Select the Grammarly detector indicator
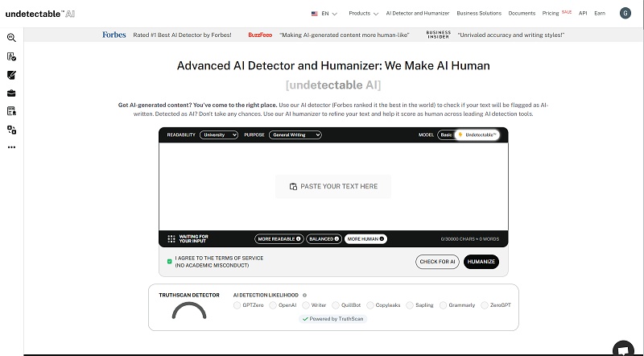Screen dimensions: 644x356 click(443, 305)
